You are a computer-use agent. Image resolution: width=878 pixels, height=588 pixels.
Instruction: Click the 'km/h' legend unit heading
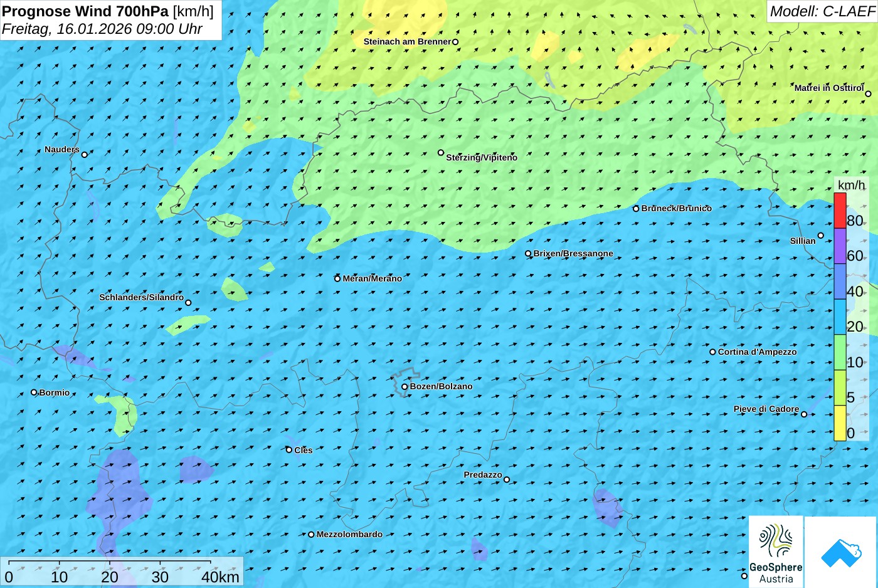tap(851, 185)
